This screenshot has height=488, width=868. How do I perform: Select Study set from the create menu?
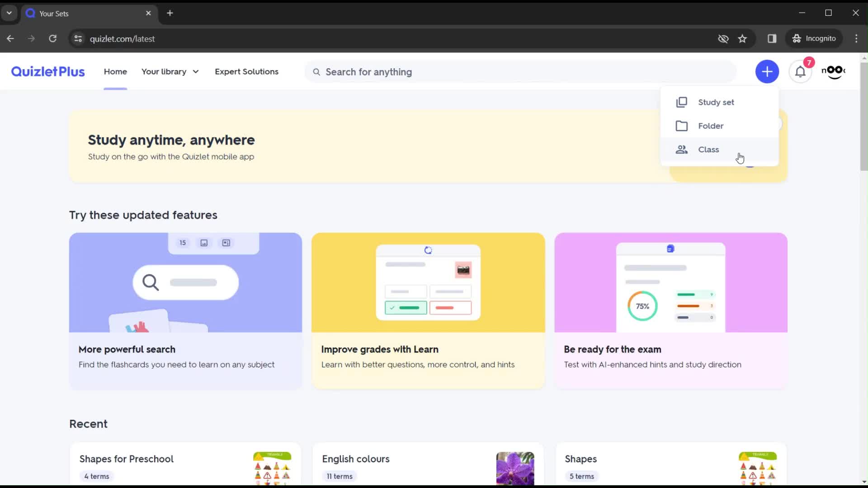(x=719, y=102)
